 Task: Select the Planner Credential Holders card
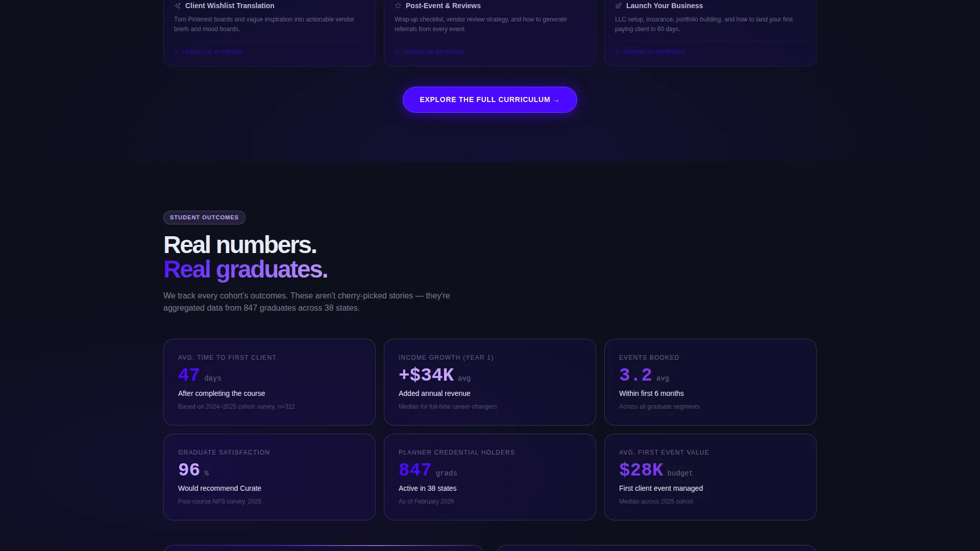pos(490,477)
